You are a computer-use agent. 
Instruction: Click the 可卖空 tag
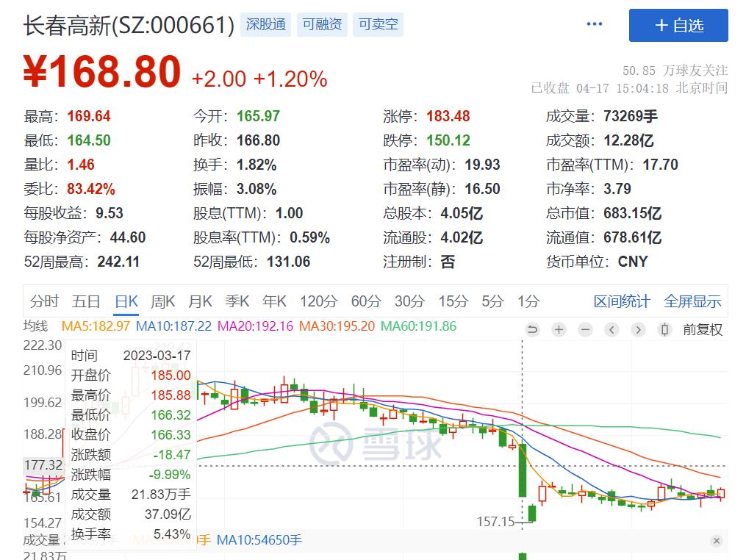click(x=379, y=24)
